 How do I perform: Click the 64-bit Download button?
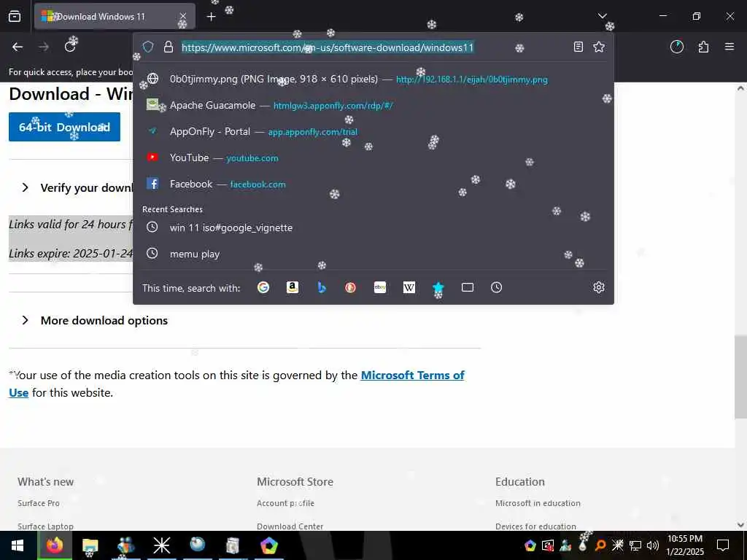[64, 127]
